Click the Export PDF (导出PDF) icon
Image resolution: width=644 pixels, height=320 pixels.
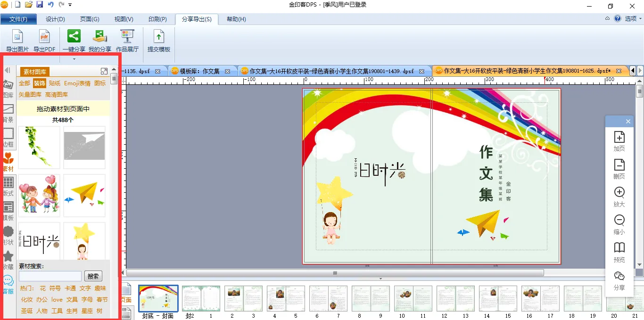tap(44, 37)
